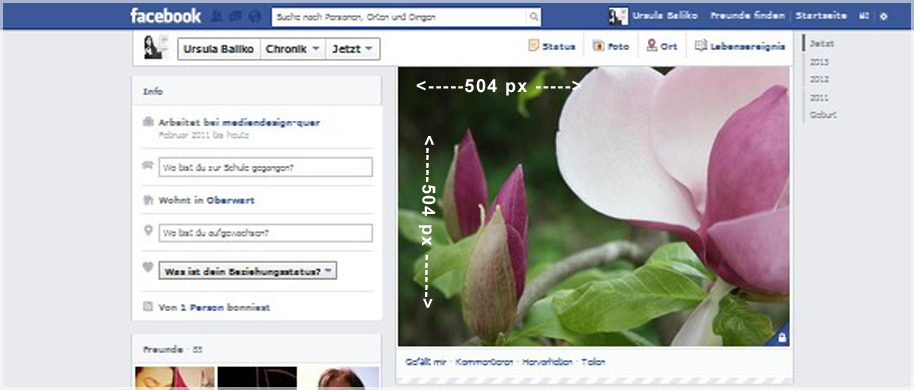Jump to Jetzt in timeline navigation
Image resolution: width=914 pixels, height=390 pixels.
coord(822,44)
